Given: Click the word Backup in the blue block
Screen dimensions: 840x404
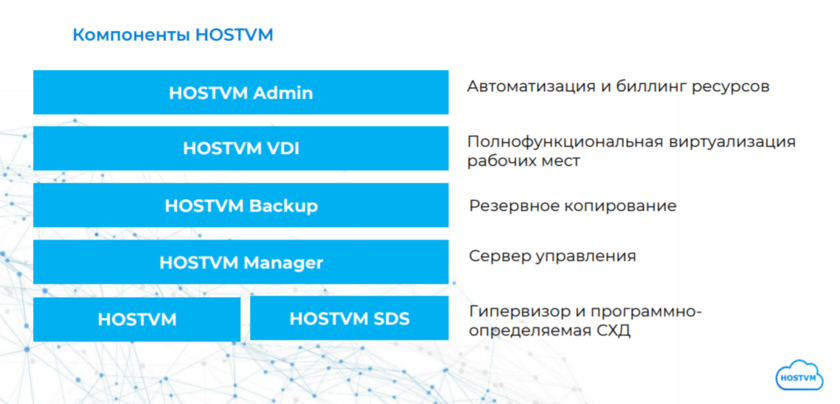Looking at the screenshot, I should [x=283, y=206].
